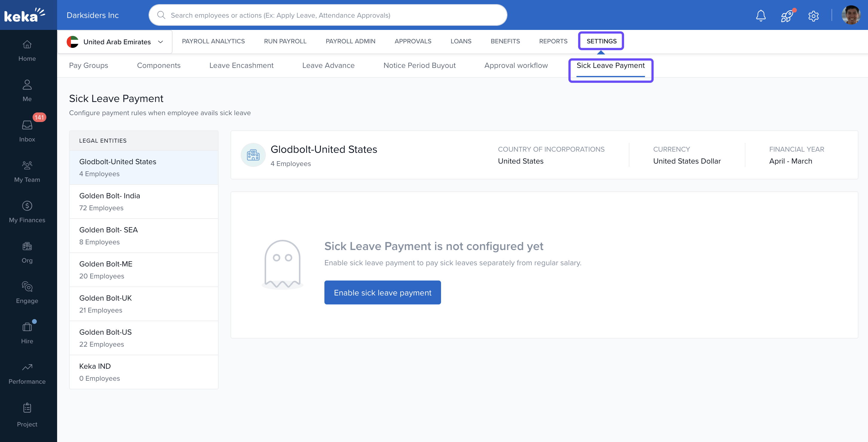Expand the United Arab Emirates country dropdown
The height and width of the screenshot is (442, 868).
[115, 42]
